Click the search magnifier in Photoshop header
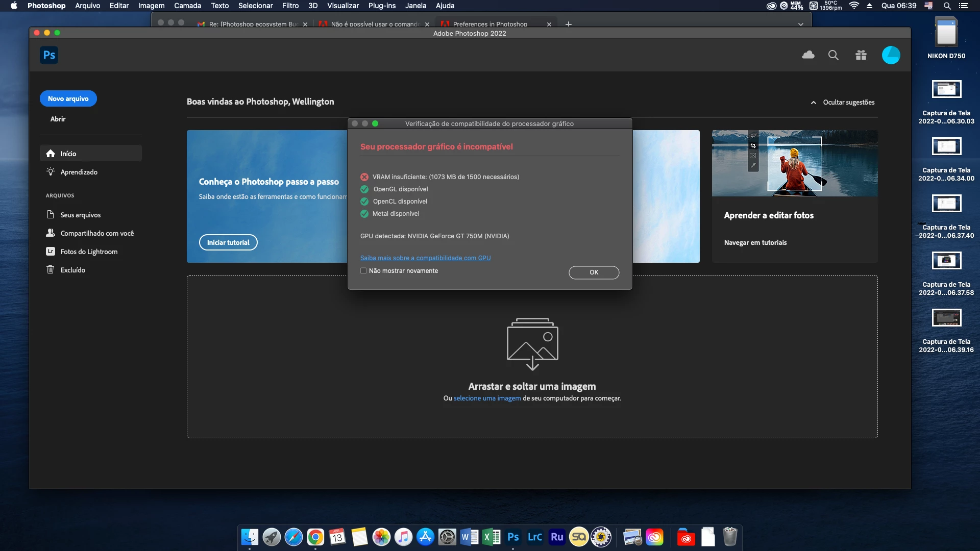Screen dimensions: 980x551 [x=834, y=55]
